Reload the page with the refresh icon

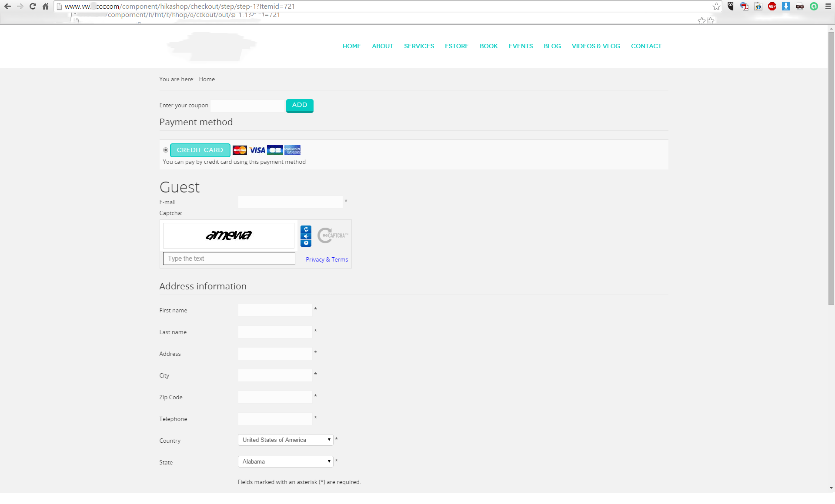coord(33,6)
